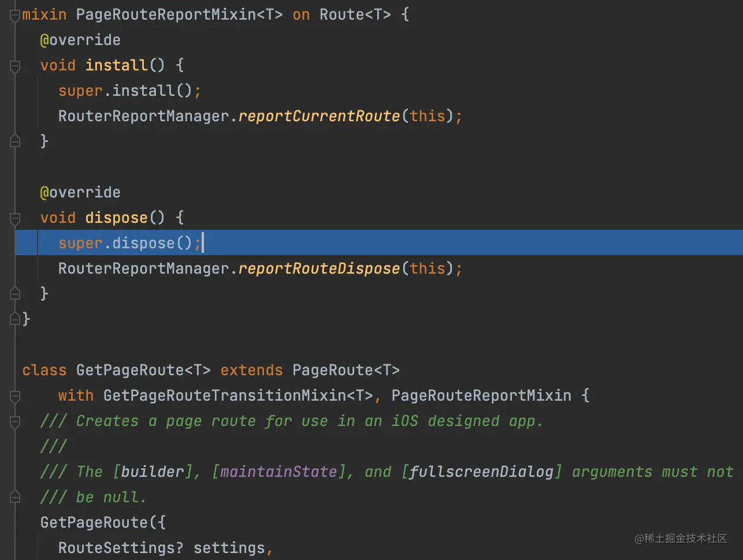Collapse the PageRouteReportMixin mixin fold marker

(15, 16)
